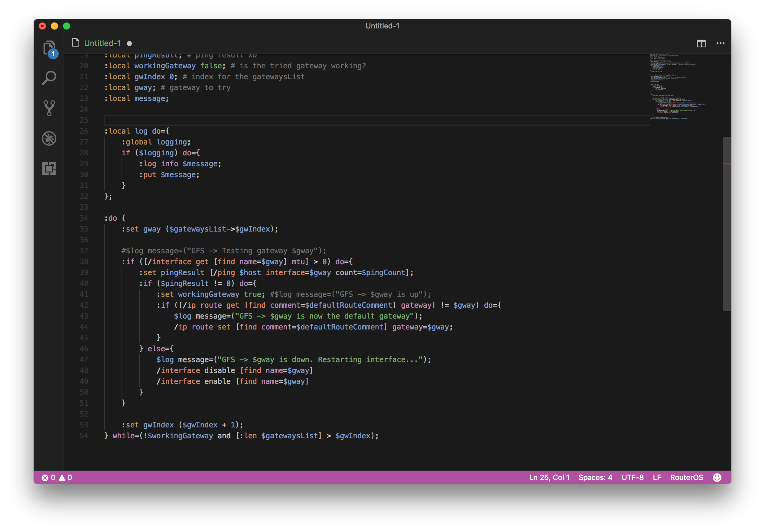Select the Untitled-1 editor tab
This screenshot has width=765, height=532.
click(x=102, y=43)
